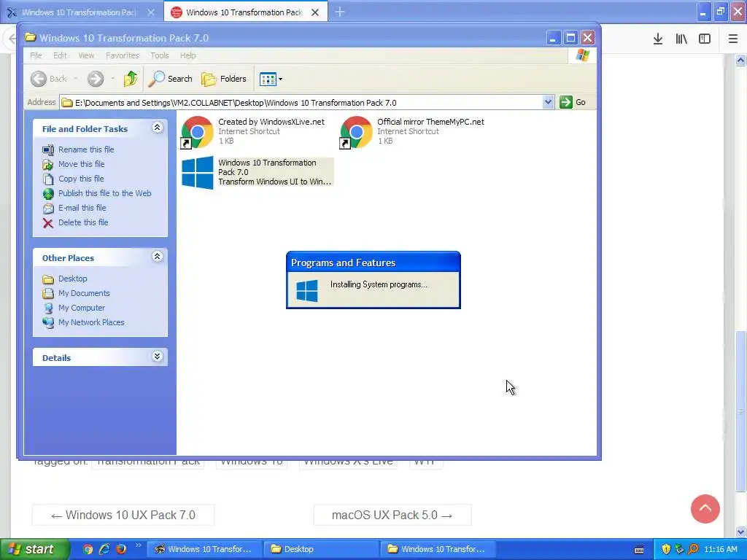Click Publish this file to the Web
Viewport: 747px width, 560px height.
(x=105, y=193)
